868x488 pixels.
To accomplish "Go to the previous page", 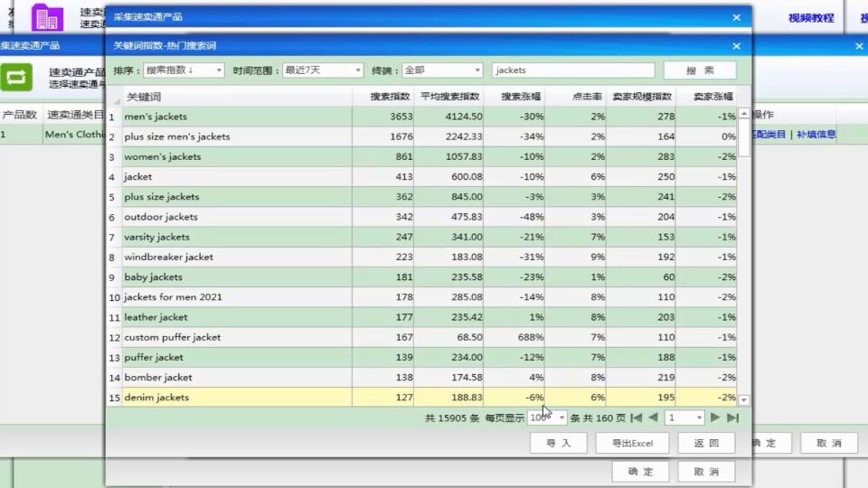I will (653, 418).
